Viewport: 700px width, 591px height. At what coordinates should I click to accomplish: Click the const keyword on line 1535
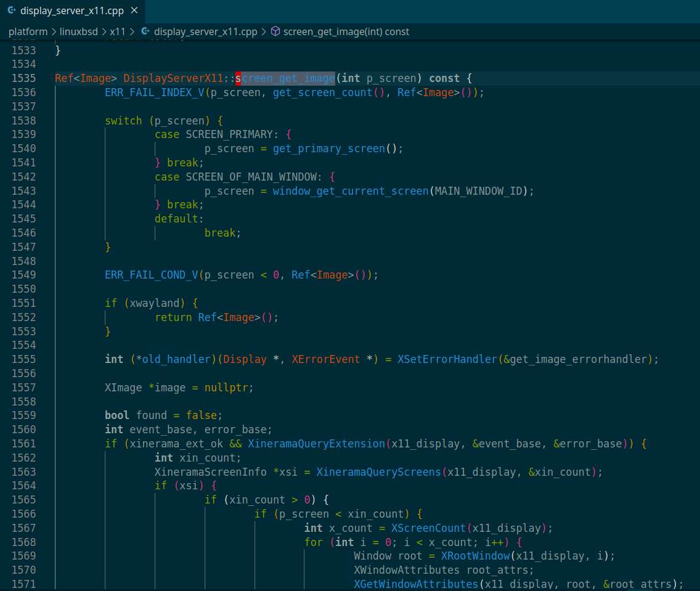click(x=444, y=78)
